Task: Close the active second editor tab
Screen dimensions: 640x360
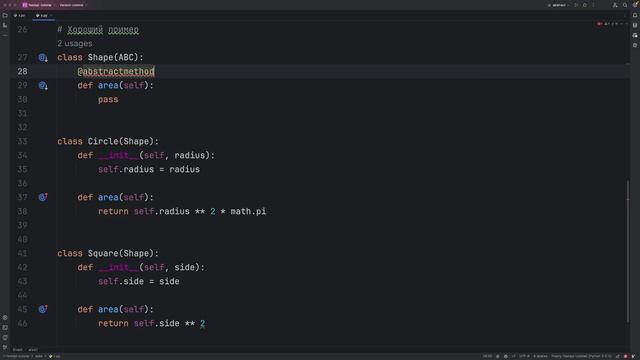Action: click(x=51, y=16)
